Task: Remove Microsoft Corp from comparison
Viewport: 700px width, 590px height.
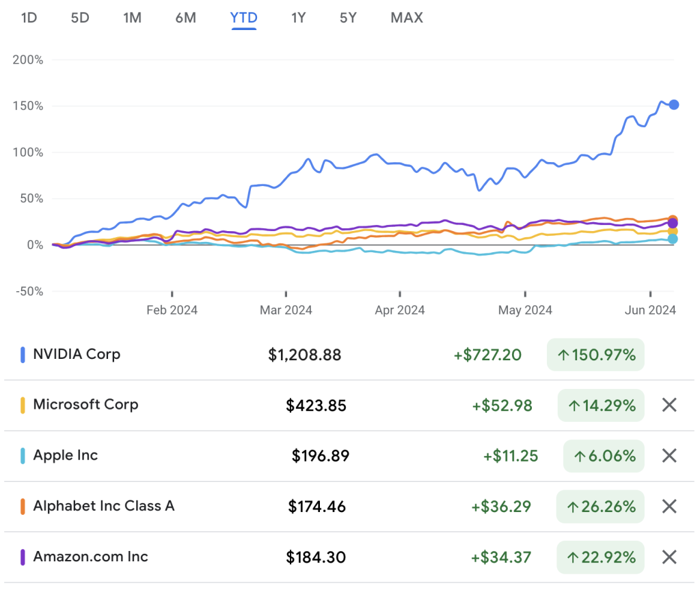Action: 669,405
